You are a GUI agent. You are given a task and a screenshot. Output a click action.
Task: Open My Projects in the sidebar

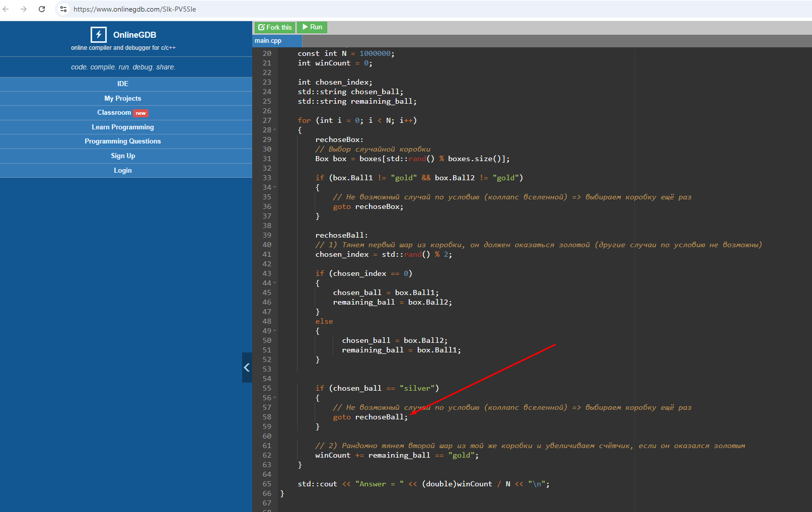[123, 99]
